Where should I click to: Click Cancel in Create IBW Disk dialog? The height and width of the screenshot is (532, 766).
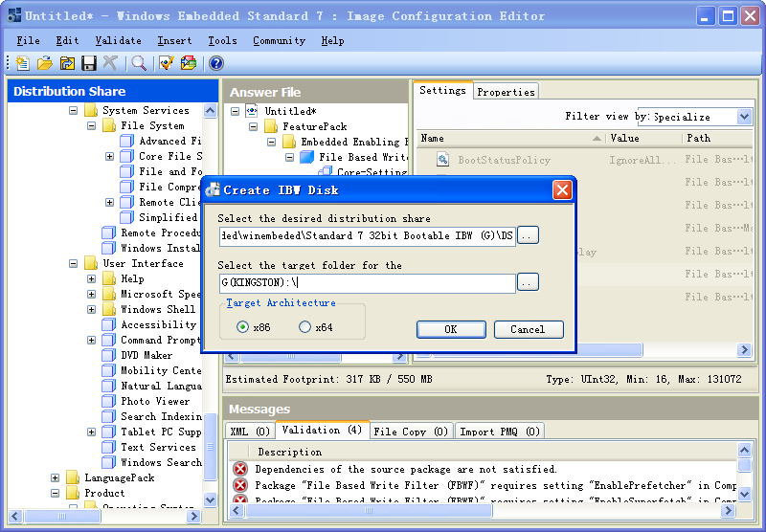click(529, 329)
